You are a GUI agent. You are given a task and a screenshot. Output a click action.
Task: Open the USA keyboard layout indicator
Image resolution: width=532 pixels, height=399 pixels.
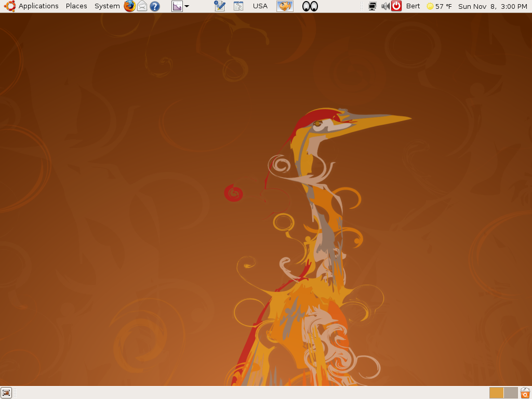pyautogui.click(x=260, y=6)
